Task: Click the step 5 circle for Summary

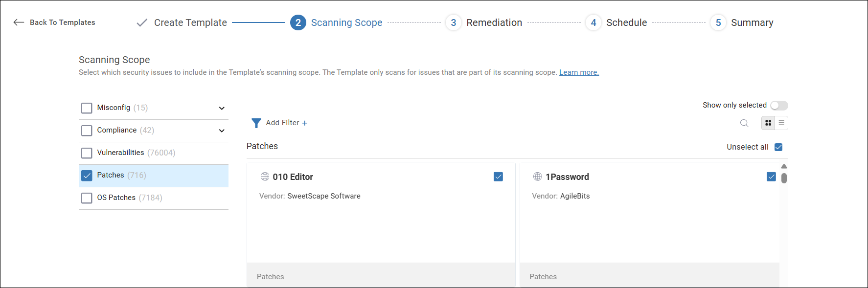Action: (x=718, y=22)
